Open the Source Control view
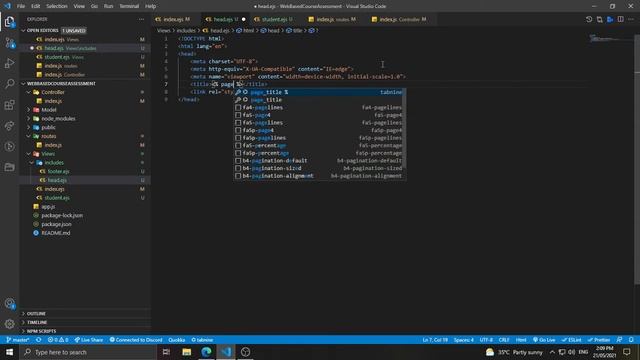This screenshot has height=360, width=640. point(9,42)
